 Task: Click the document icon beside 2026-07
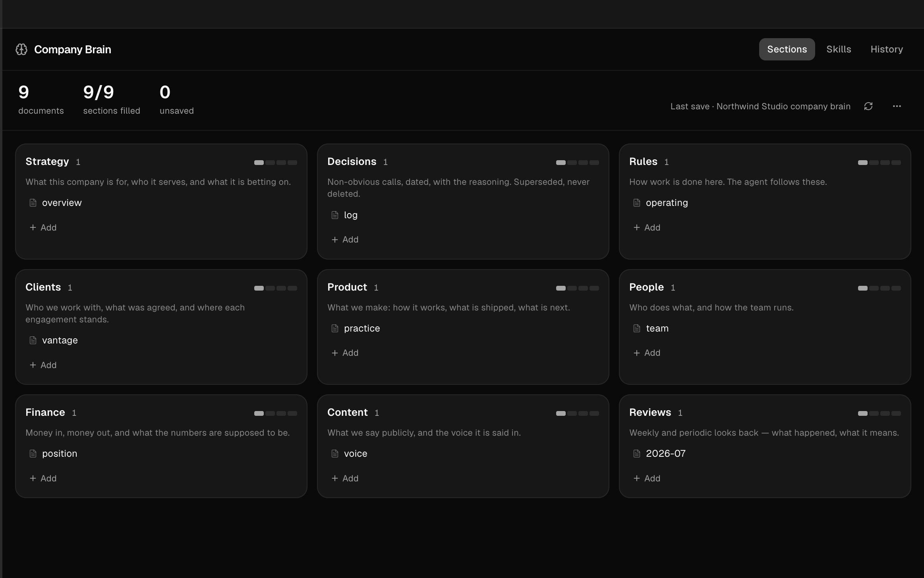click(x=637, y=454)
